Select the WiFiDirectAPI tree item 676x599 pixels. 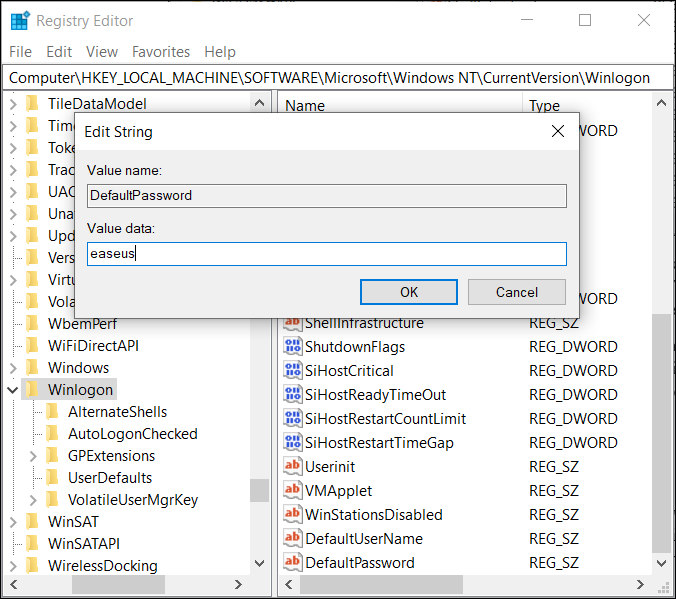point(94,346)
